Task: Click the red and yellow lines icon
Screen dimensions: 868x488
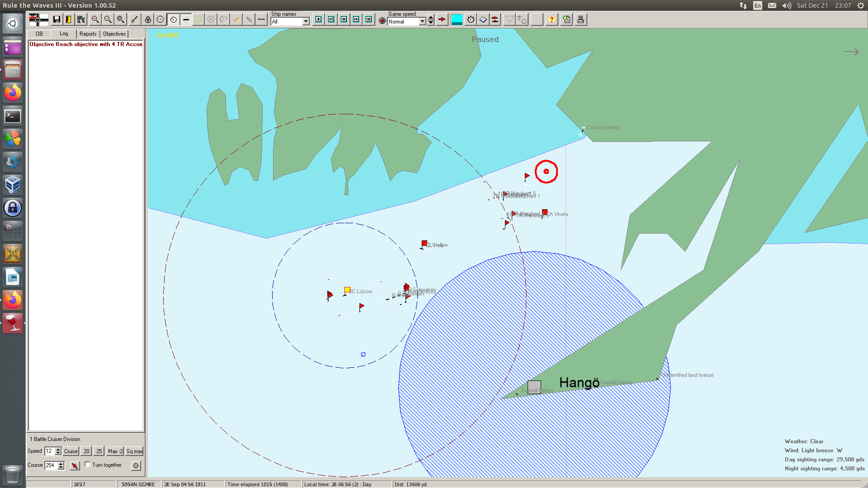Action: tap(236, 19)
